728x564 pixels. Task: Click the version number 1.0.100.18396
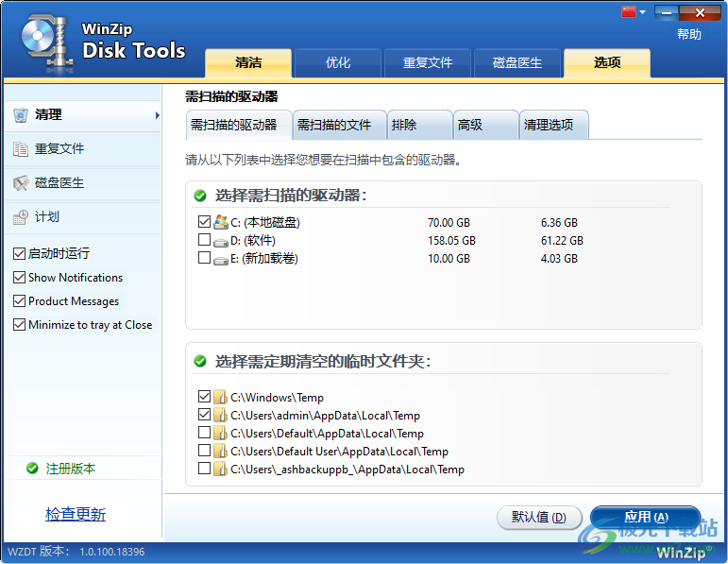[x=112, y=552]
